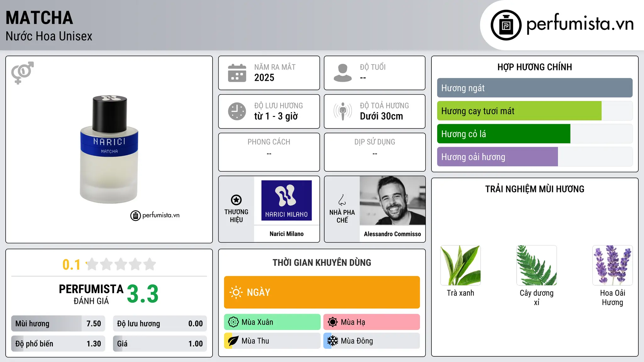
Task: Click the THỜI GIAN KHUYÊN DÙNG heading
Action: (322, 262)
